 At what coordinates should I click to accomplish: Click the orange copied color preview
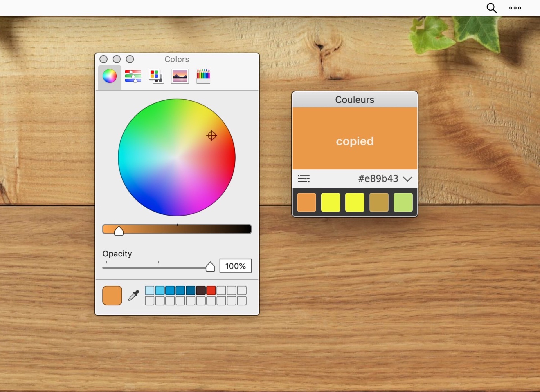[355, 138]
